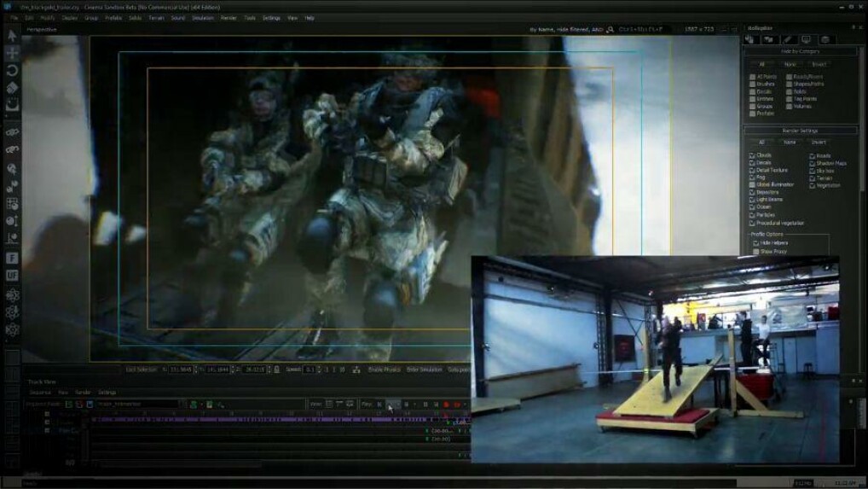This screenshot has height=489, width=868.
Task: Select the arrow selection tool in left toolbar
Action: coord(12,36)
